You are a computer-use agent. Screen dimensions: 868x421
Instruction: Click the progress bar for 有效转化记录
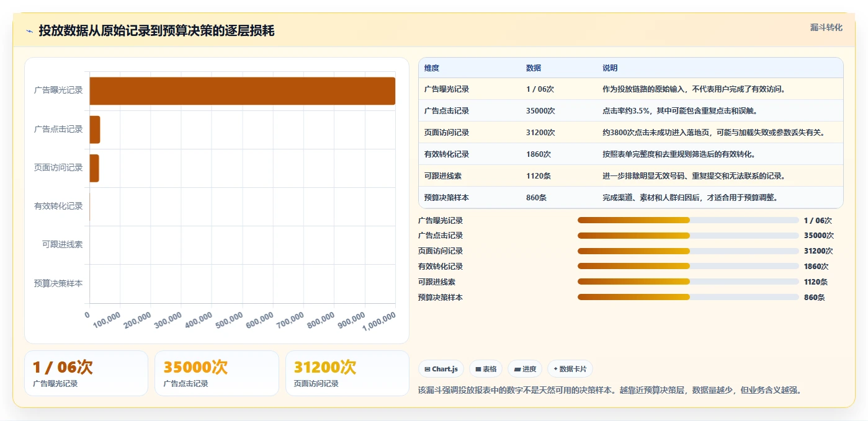688,267
